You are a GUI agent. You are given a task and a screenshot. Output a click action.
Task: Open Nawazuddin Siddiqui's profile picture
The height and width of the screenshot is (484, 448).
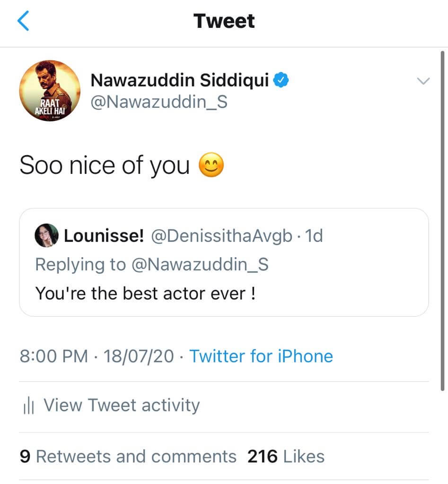coord(50,91)
